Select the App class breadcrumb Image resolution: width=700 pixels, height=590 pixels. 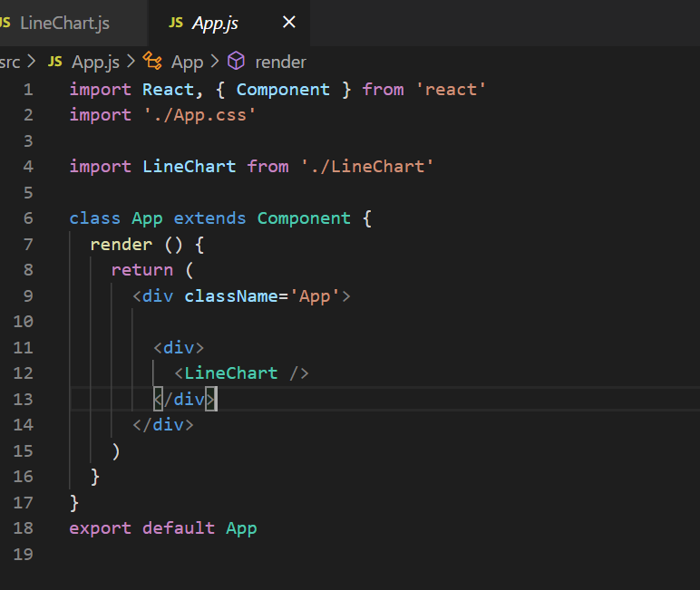[x=187, y=62]
